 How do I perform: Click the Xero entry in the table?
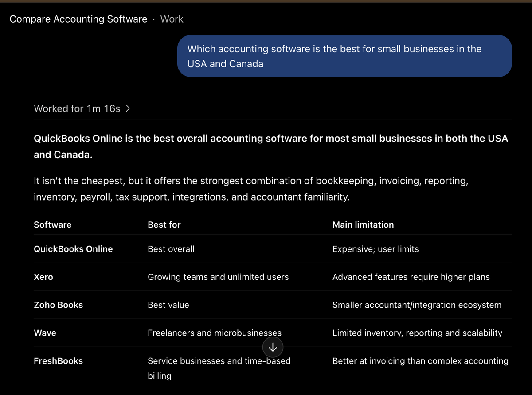pos(43,277)
